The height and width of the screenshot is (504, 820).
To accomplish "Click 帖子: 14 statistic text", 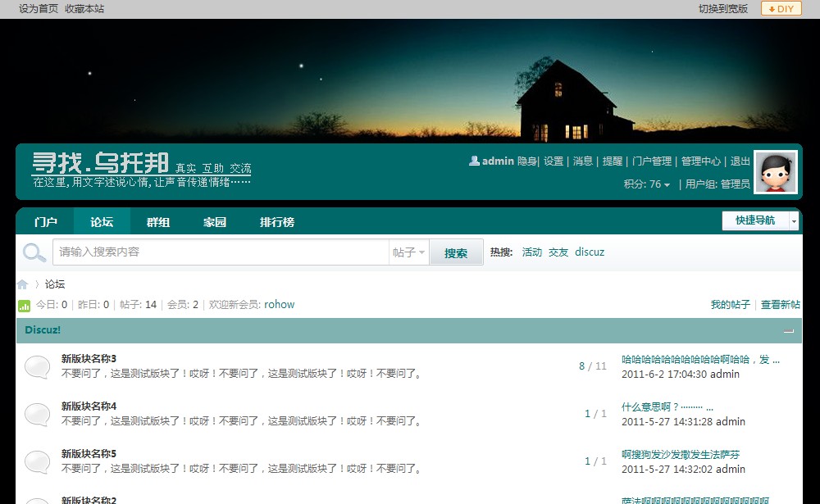I will 138,304.
